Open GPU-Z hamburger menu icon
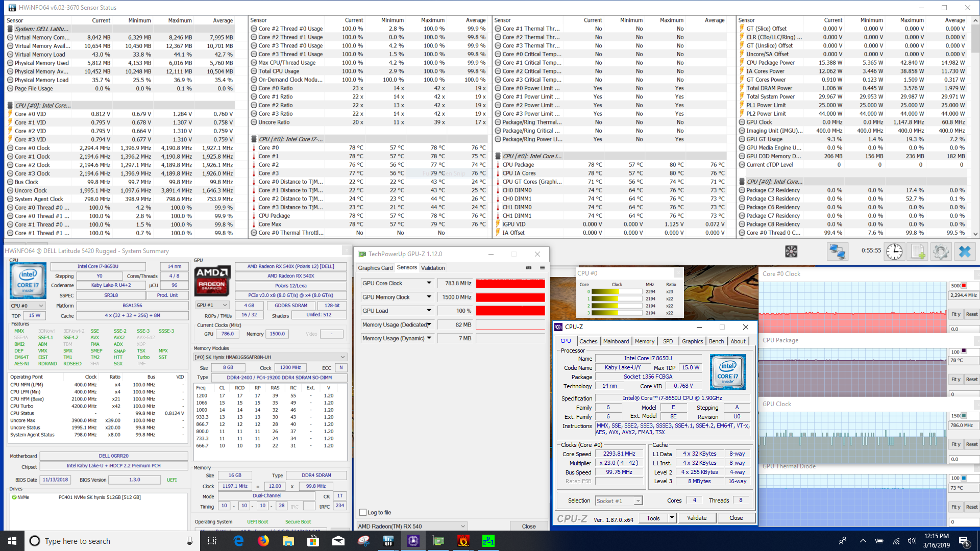980x551 pixels. 542,267
